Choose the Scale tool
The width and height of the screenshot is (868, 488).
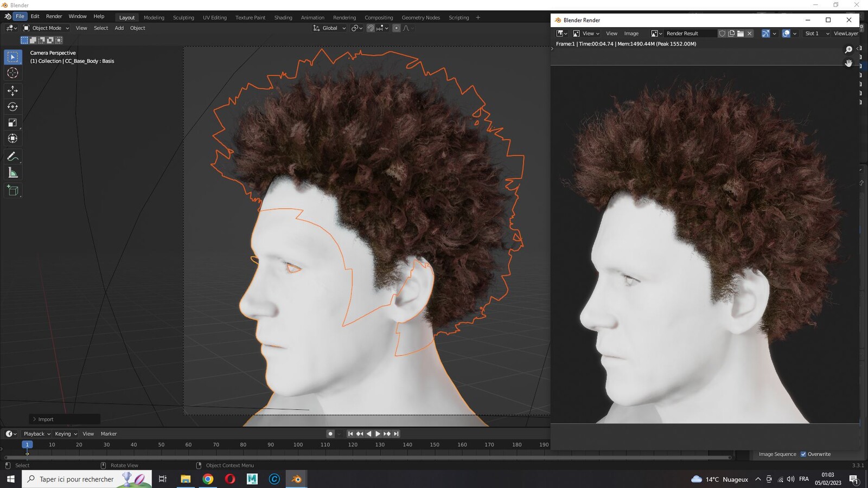[x=12, y=123]
